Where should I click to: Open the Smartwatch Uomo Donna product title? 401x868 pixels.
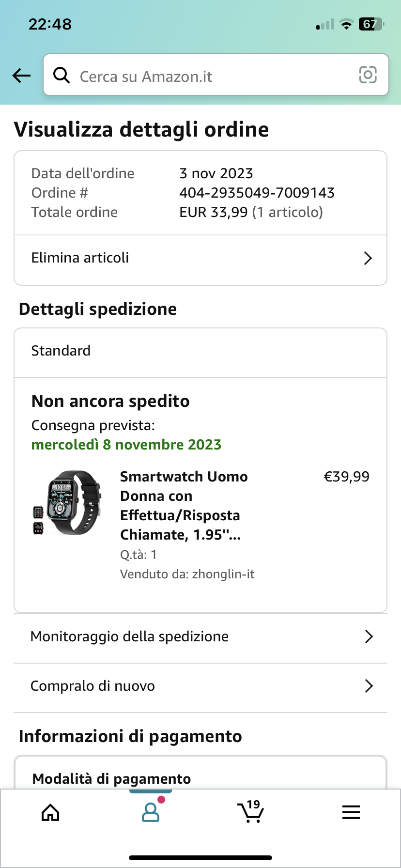tap(184, 506)
